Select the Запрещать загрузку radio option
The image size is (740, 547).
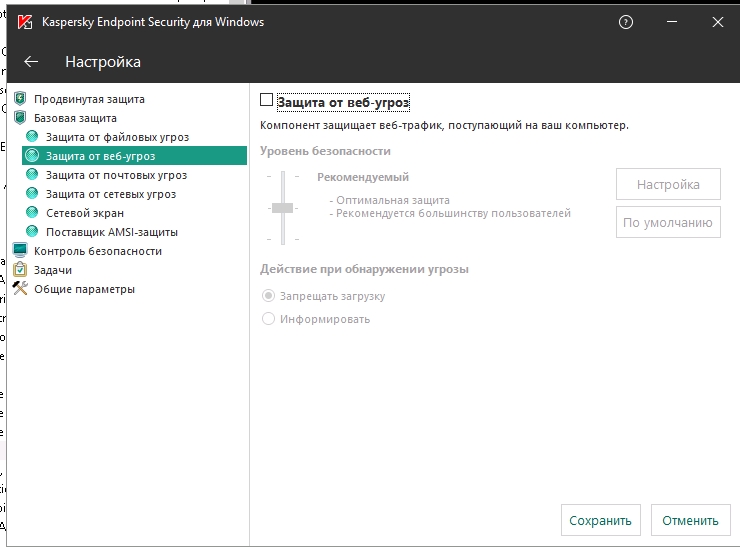pos(268,297)
